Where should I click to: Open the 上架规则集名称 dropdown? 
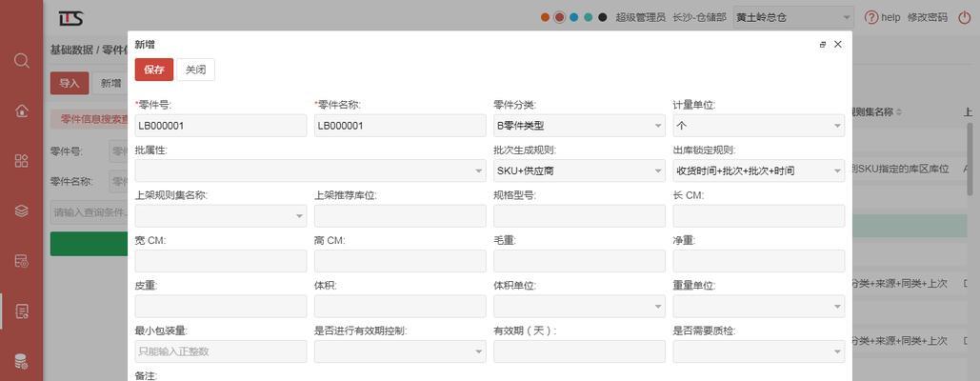click(x=221, y=215)
